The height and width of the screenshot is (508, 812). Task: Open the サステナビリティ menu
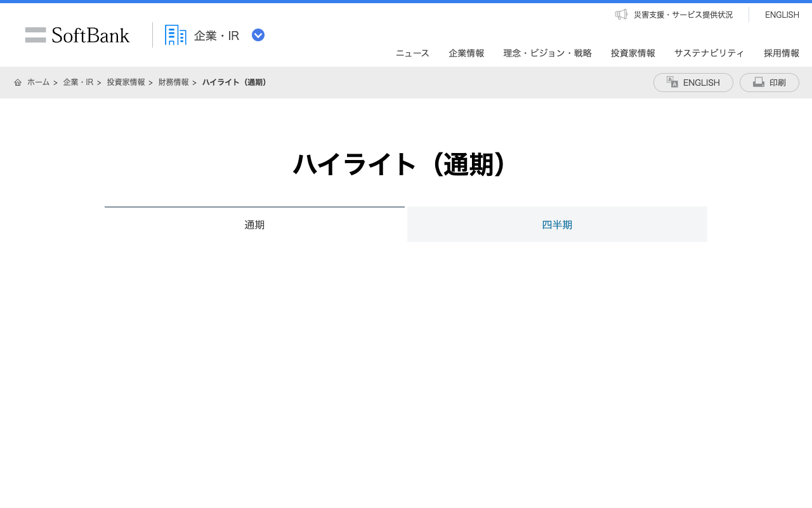[x=709, y=53]
